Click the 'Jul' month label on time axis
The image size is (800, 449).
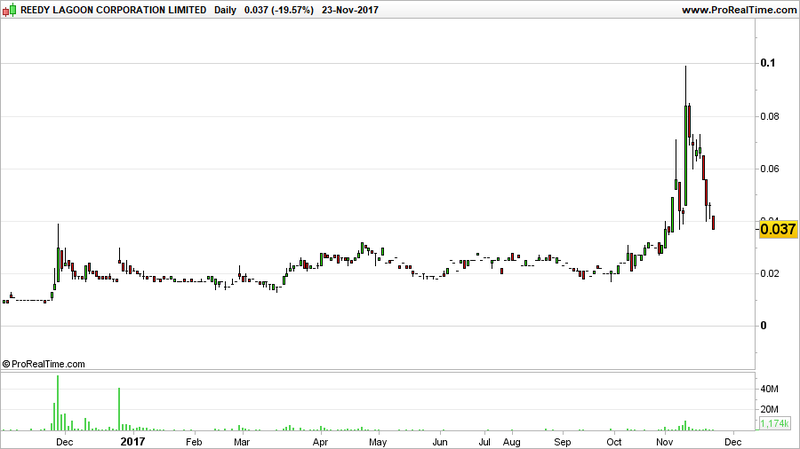click(x=485, y=442)
